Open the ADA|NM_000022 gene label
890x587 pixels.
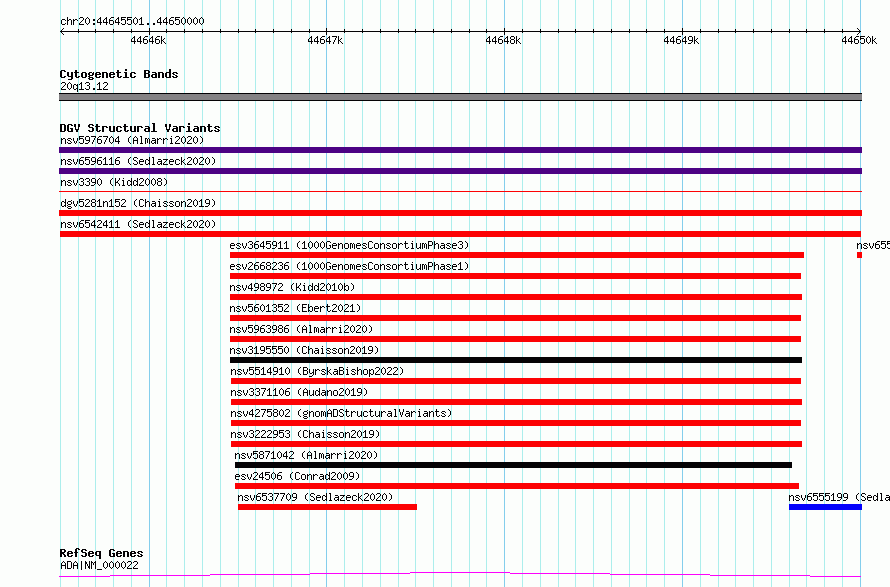click(x=99, y=565)
